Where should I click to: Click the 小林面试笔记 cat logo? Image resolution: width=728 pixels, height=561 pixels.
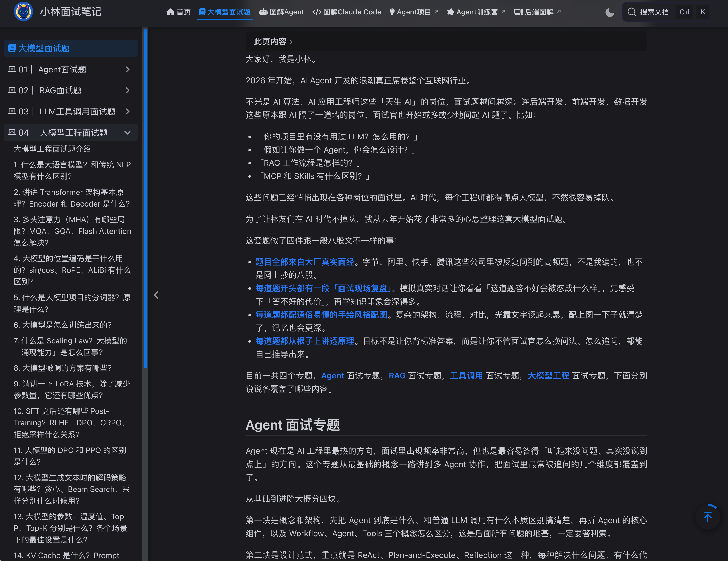click(23, 12)
